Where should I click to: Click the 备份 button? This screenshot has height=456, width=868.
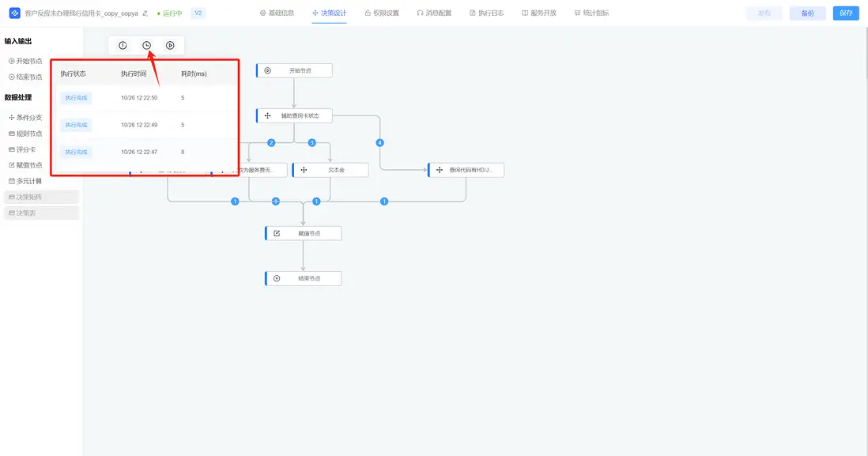click(807, 13)
